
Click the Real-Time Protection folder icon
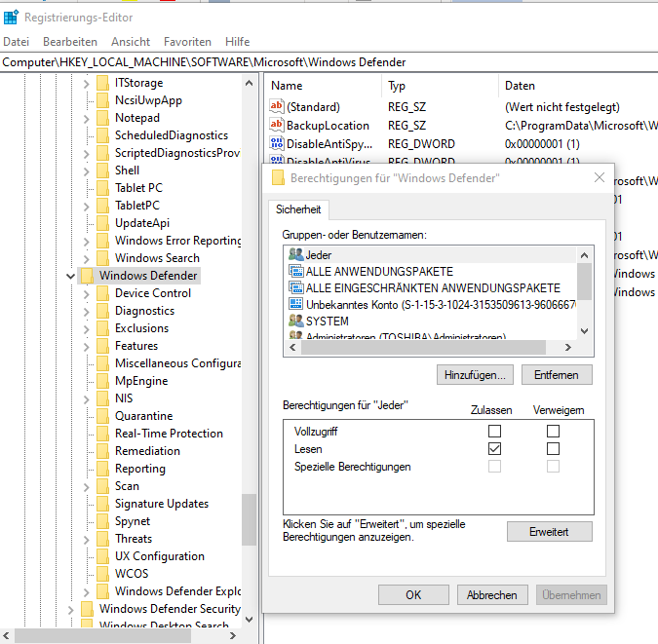(x=102, y=434)
